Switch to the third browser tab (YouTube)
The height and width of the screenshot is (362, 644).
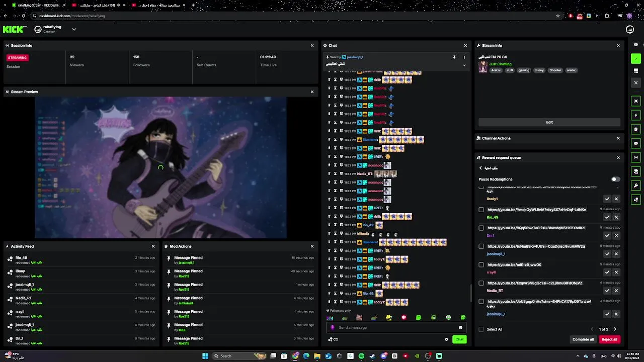pos(159,5)
